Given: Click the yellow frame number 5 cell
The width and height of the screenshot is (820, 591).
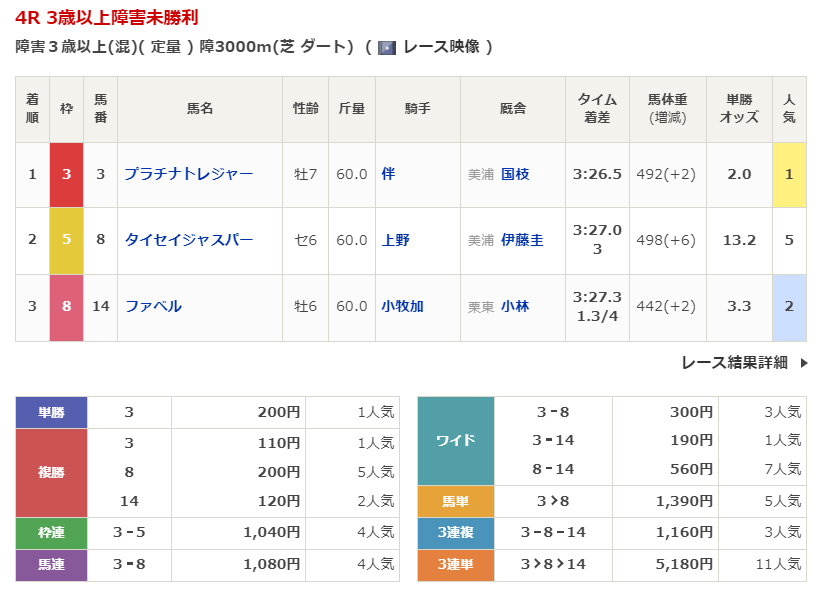Looking at the screenshot, I should coord(66,240).
